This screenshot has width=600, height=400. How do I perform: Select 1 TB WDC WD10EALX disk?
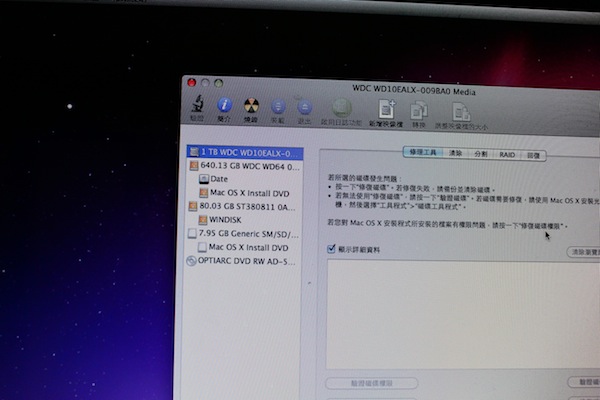[245, 152]
